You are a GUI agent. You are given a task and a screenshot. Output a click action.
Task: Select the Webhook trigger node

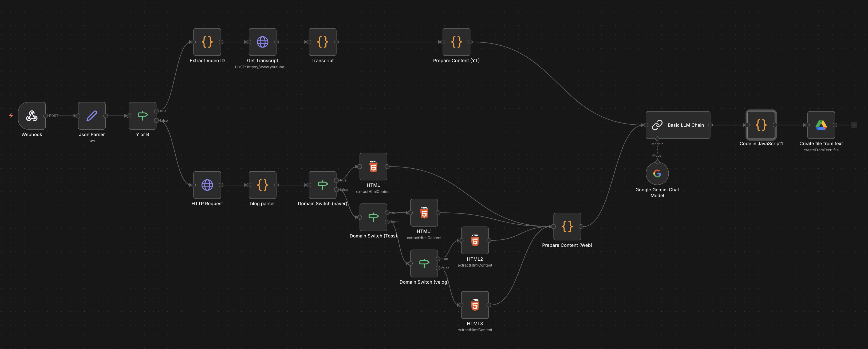tap(32, 116)
